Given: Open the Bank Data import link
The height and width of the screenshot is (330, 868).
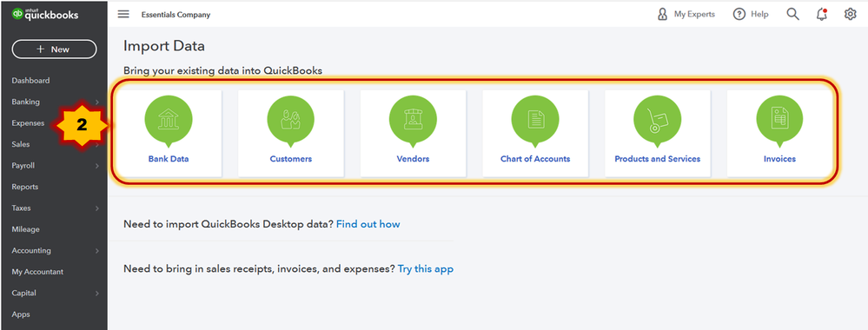Looking at the screenshot, I should 169,159.
